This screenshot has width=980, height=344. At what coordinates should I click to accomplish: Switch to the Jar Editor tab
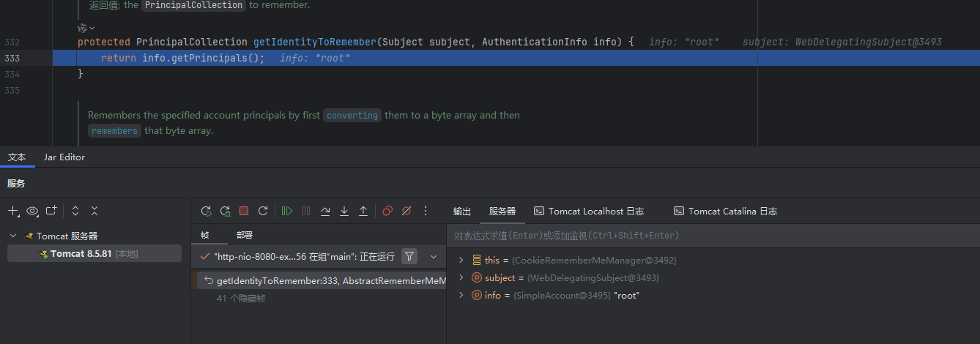pos(64,157)
